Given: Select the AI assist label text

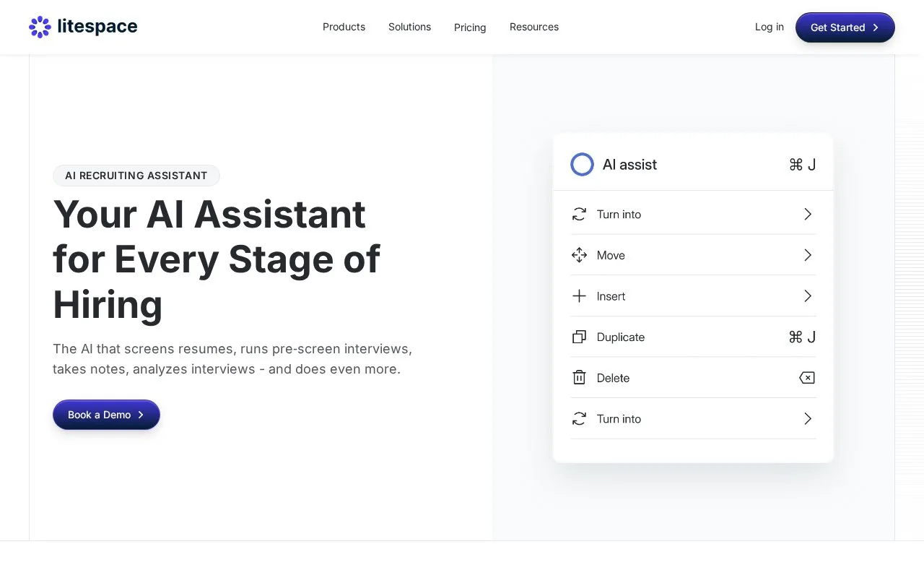Looking at the screenshot, I should click(x=629, y=165).
